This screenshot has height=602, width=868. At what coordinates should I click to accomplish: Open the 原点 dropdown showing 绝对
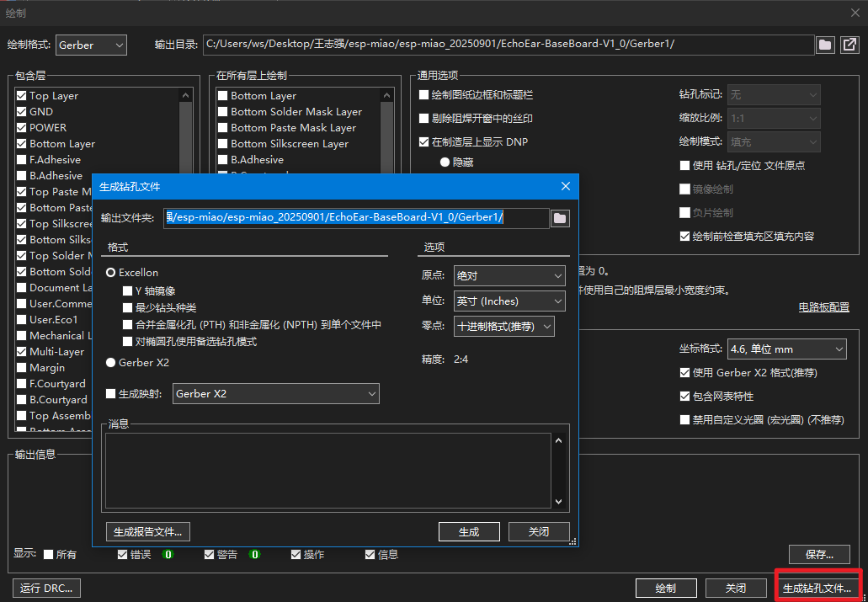pos(509,275)
